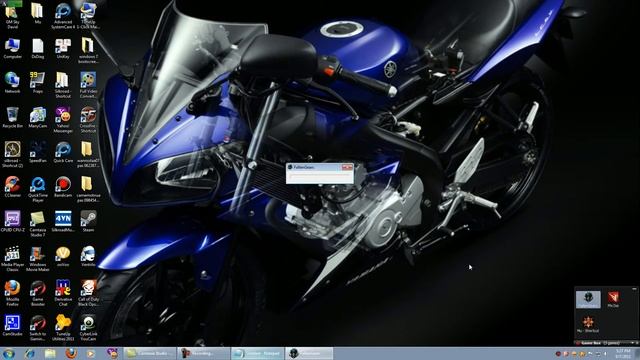Screen dimensions: 640x360
Task: Launch Yahoo! Messenger desktop shortcut
Action: coord(63,120)
